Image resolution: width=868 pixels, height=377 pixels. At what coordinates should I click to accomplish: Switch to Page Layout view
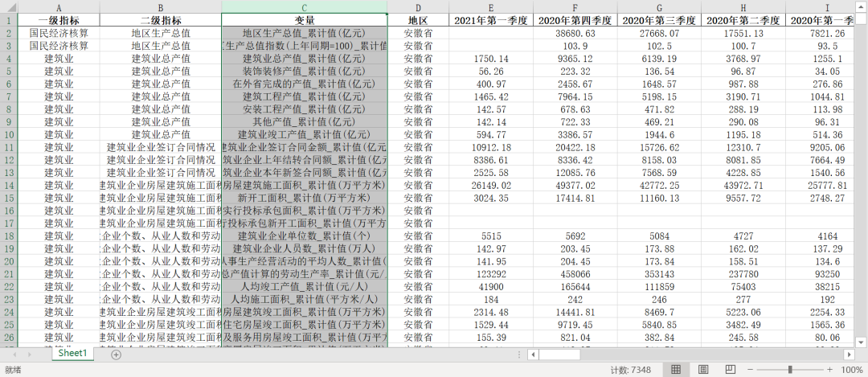pos(703,369)
